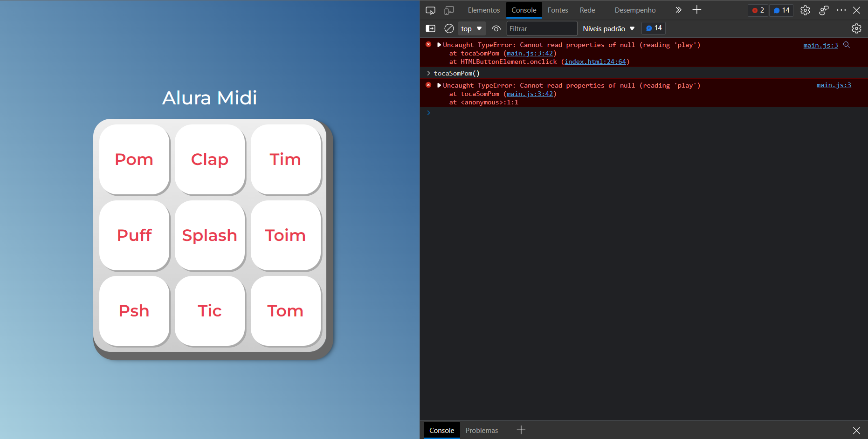The width and height of the screenshot is (868, 439).
Task: Open the Elementos tab
Action: pos(484,10)
